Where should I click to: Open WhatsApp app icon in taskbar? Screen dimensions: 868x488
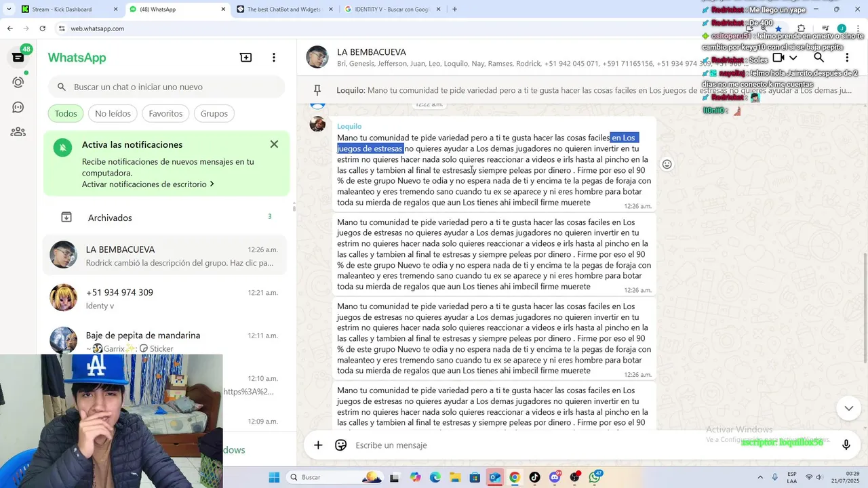tap(595, 477)
